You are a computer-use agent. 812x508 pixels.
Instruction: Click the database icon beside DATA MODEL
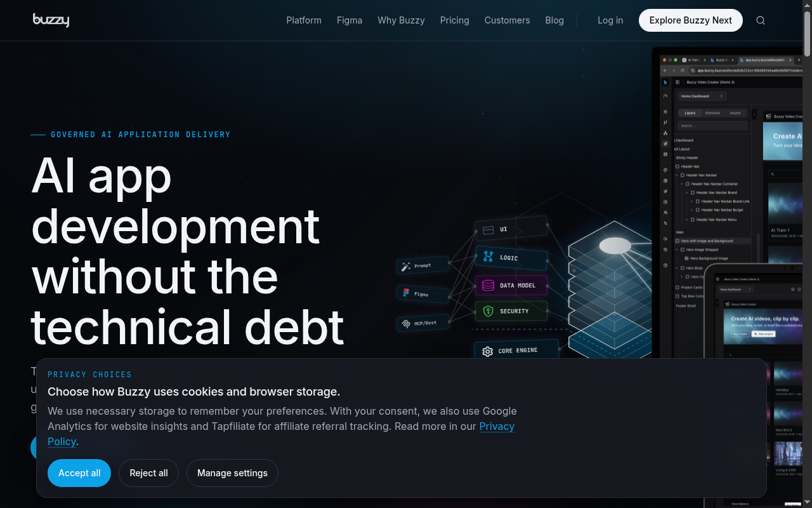coord(488,285)
